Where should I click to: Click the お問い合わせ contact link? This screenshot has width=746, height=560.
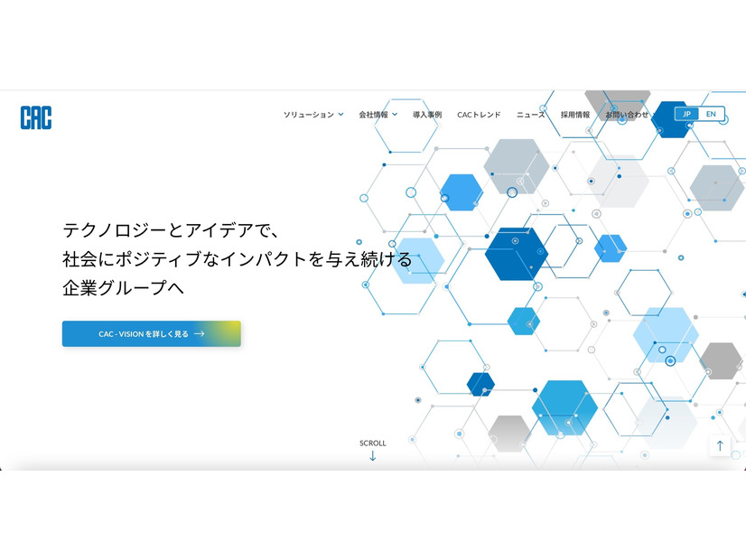click(627, 115)
